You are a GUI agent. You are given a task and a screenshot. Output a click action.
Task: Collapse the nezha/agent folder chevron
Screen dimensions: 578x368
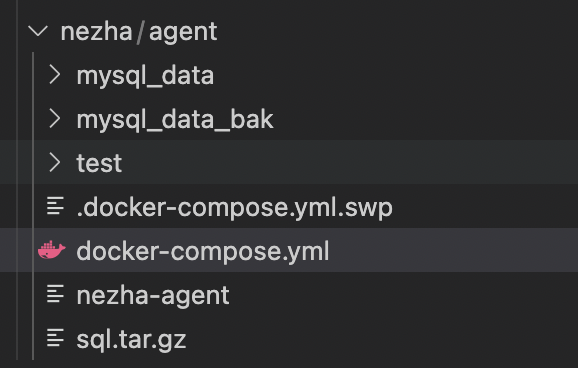click(x=38, y=31)
